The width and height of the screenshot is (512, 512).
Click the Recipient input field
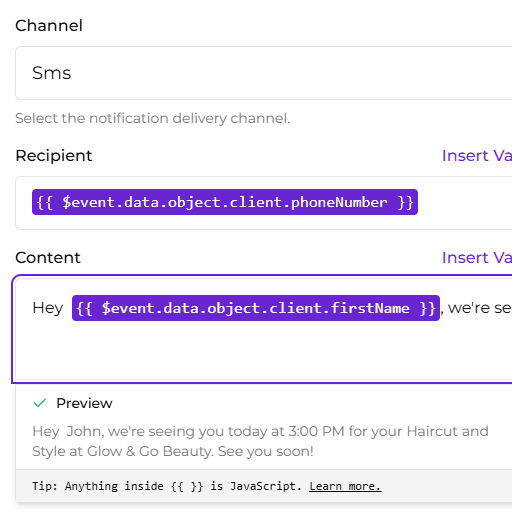click(x=263, y=203)
